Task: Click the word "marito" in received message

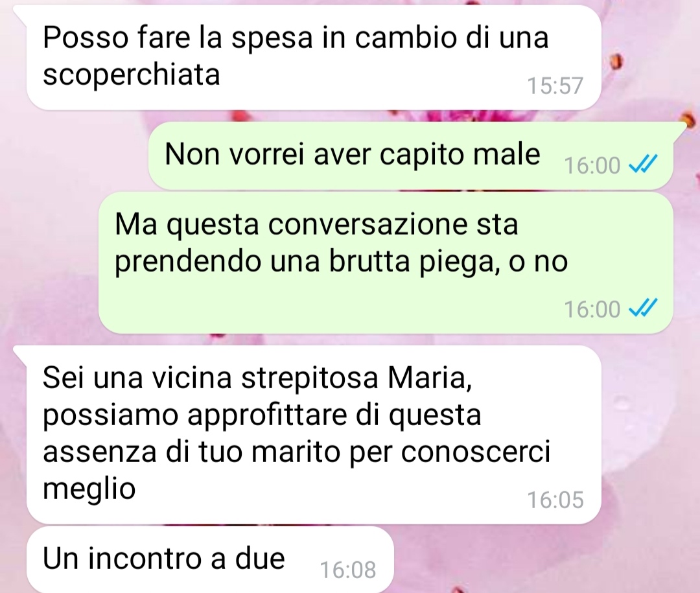Action: point(296,452)
